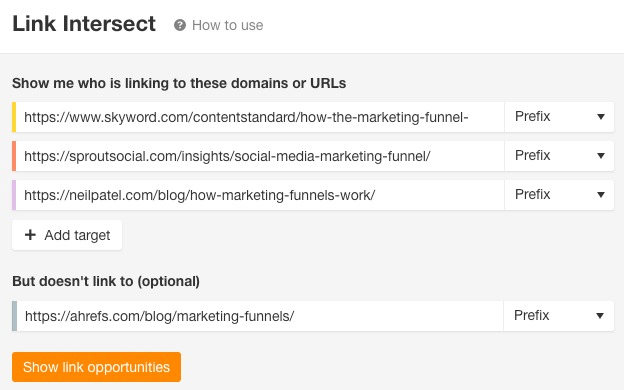The width and height of the screenshot is (624, 390).
Task: Focus the skyword.com target URL field
Action: pyautogui.click(x=260, y=117)
